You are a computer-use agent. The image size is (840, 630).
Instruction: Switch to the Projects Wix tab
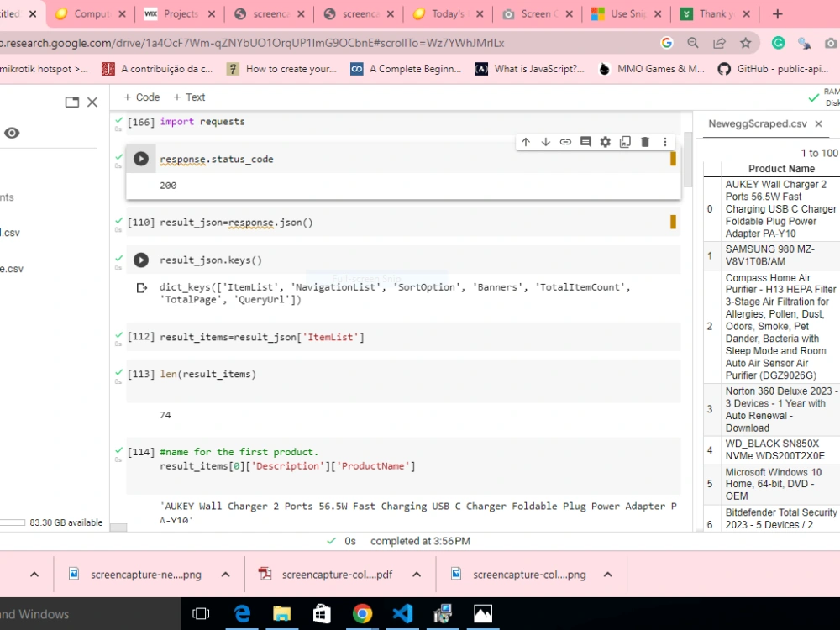pos(180,14)
